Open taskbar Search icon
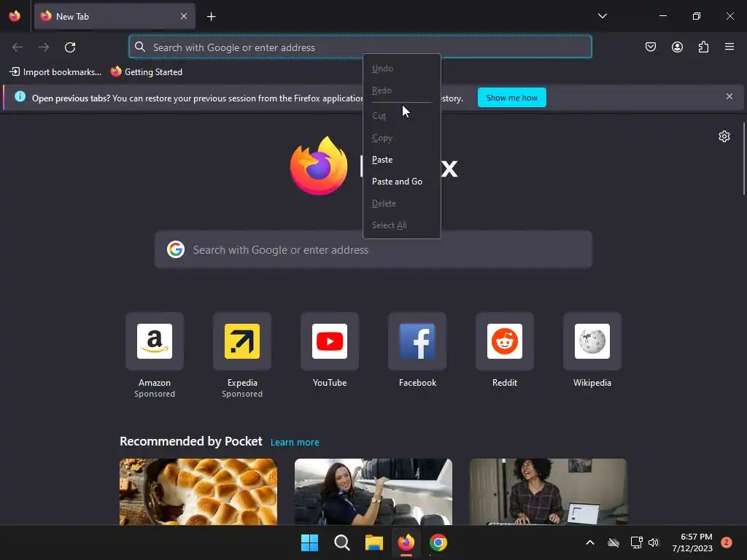Screen dimensions: 747x560 [x=342, y=542]
